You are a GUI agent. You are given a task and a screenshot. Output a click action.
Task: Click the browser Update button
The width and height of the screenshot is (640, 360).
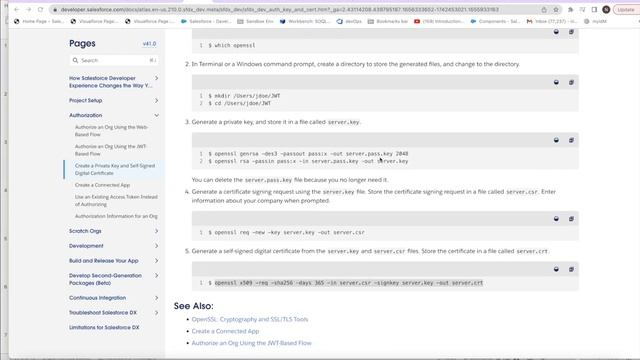626,9
